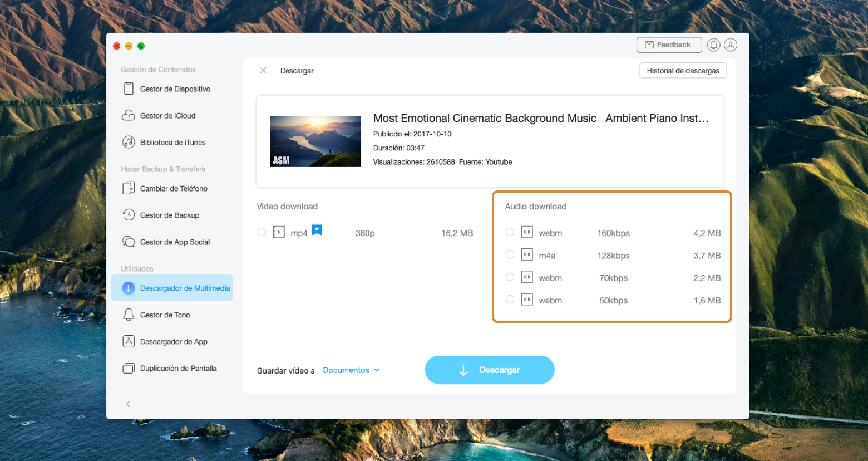This screenshot has height=461, width=868.
Task: Click the Fuente: Youtube text
Action: click(486, 161)
